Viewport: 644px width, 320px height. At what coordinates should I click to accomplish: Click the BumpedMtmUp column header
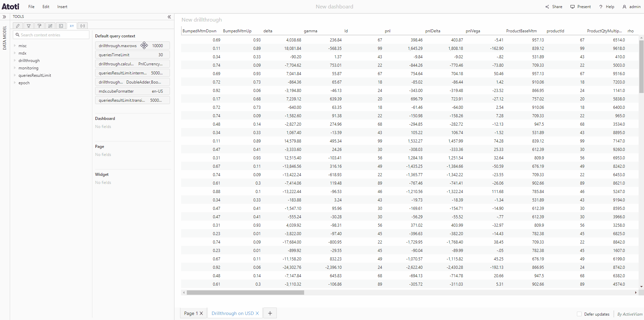237,31
